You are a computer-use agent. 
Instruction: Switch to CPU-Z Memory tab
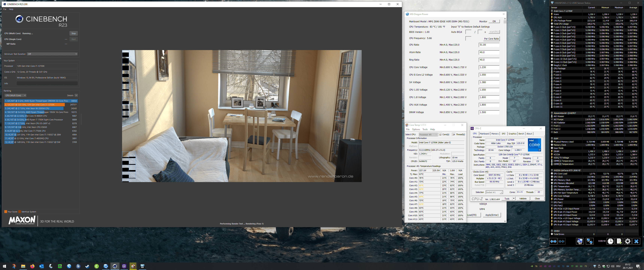(495, 134)
